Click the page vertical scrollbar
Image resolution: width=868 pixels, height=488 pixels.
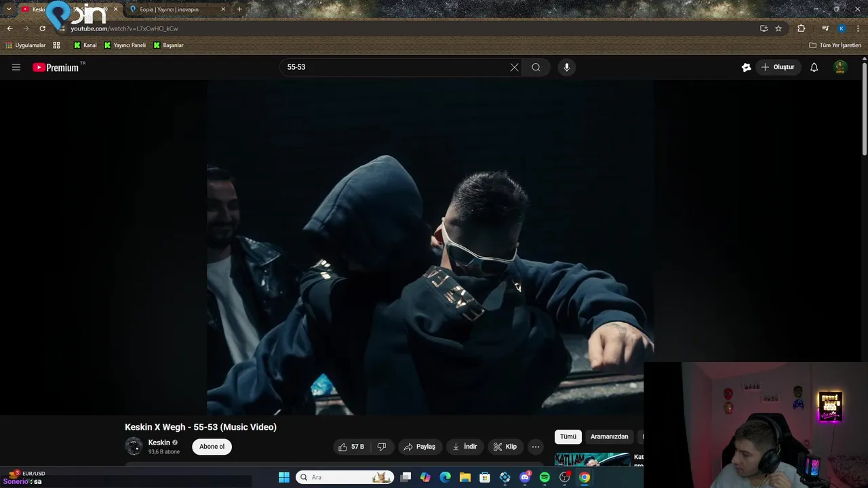click(x=865, y=108)
